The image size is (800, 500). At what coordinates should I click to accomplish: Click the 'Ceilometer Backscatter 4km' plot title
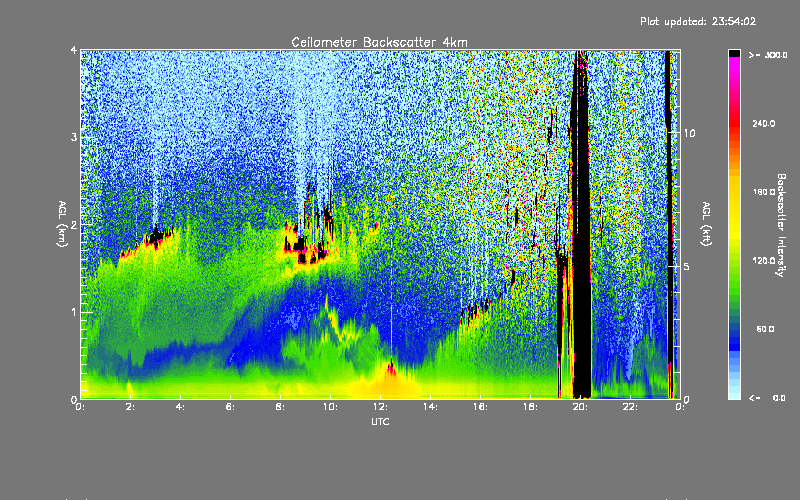pyautogui.click(x=379, y=42)
